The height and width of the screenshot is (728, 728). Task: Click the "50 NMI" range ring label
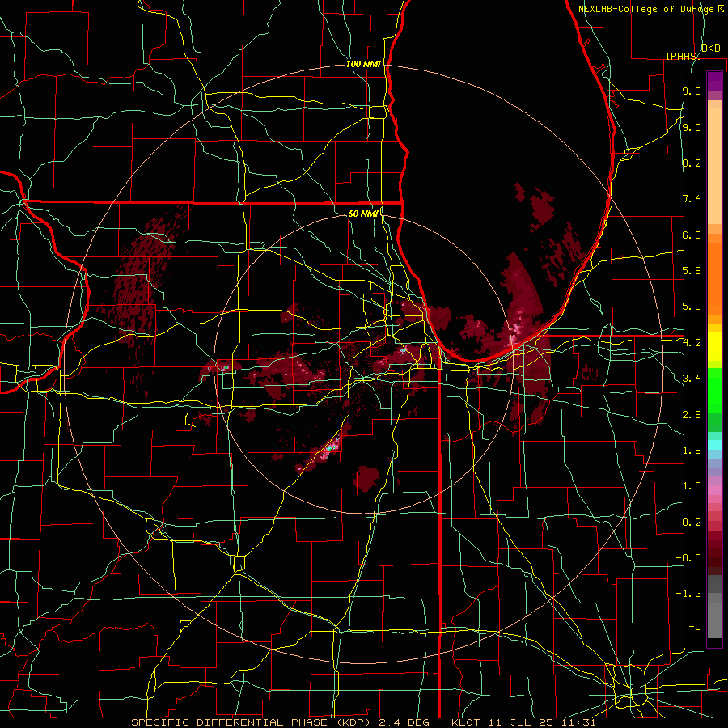pos(363,214)
